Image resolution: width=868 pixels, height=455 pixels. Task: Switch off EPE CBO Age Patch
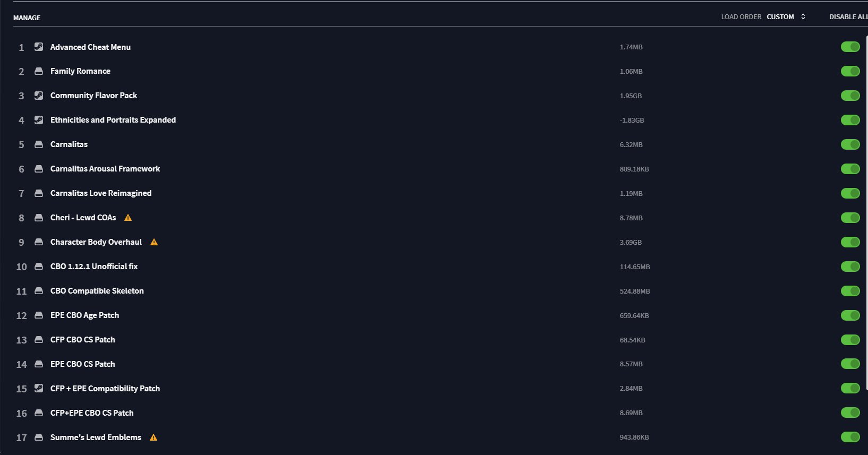pos(850,315)
